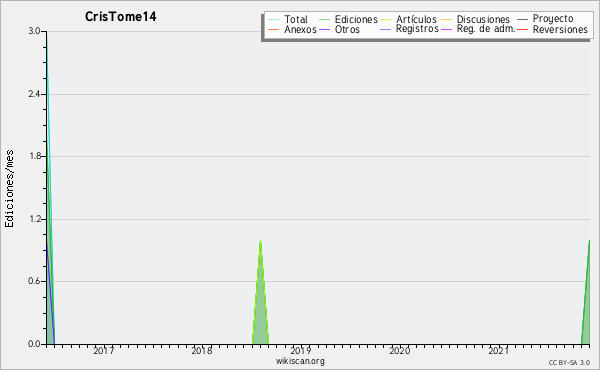600x370 pixels.
Task: Click the 2021 x-axis label
Action: click(498, 350)
